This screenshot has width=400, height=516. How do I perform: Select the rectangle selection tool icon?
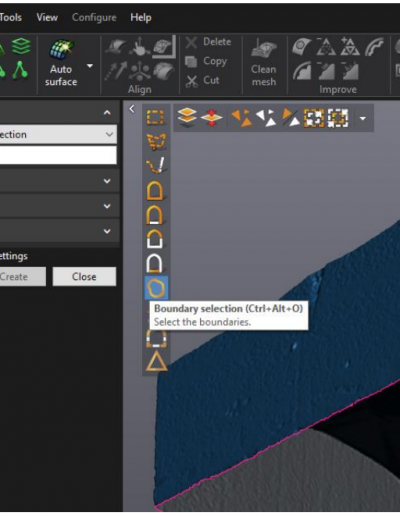tap(155, 117)
